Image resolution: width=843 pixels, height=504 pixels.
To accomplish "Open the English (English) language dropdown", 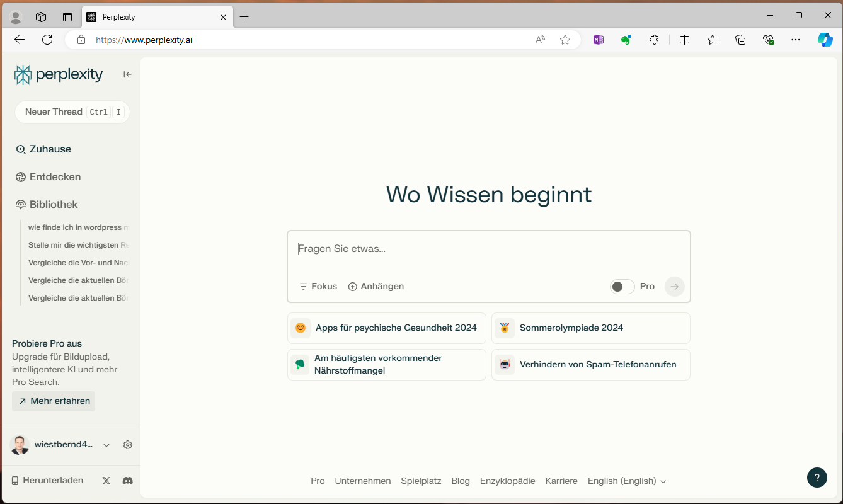I will pyautogui.click(x=627, y=481).
